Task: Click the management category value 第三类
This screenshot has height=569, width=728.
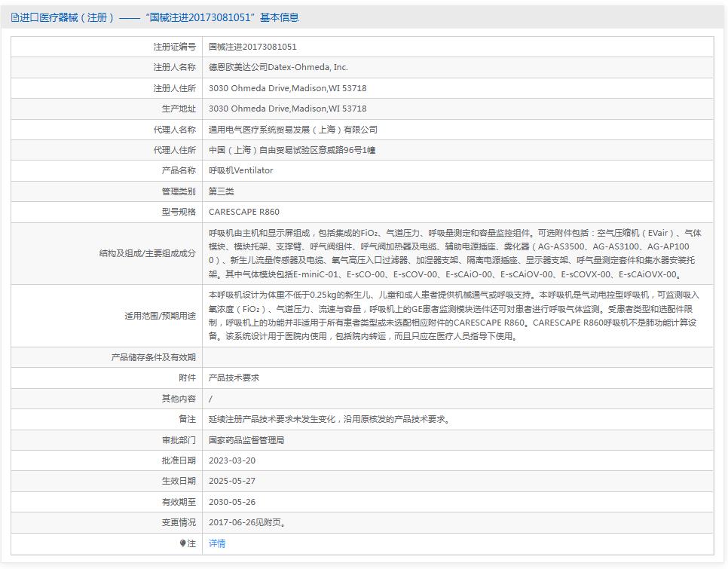Action: 222,191
